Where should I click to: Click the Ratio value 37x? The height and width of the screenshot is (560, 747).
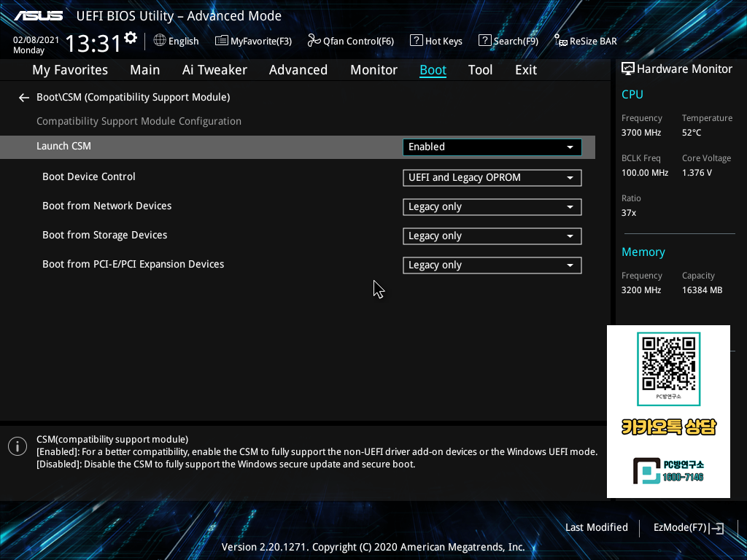click(628, 213)
